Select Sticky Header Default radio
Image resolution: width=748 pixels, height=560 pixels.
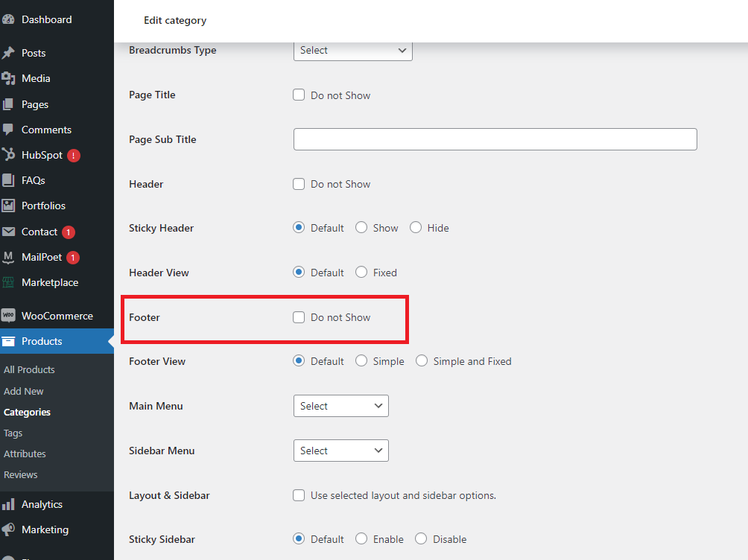(299, 228)
